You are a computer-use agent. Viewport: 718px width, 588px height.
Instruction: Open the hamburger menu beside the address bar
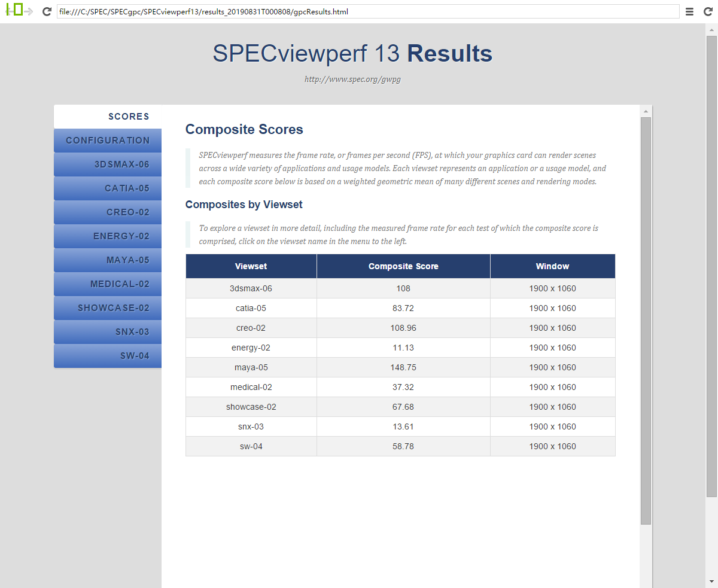click(689, 11)
